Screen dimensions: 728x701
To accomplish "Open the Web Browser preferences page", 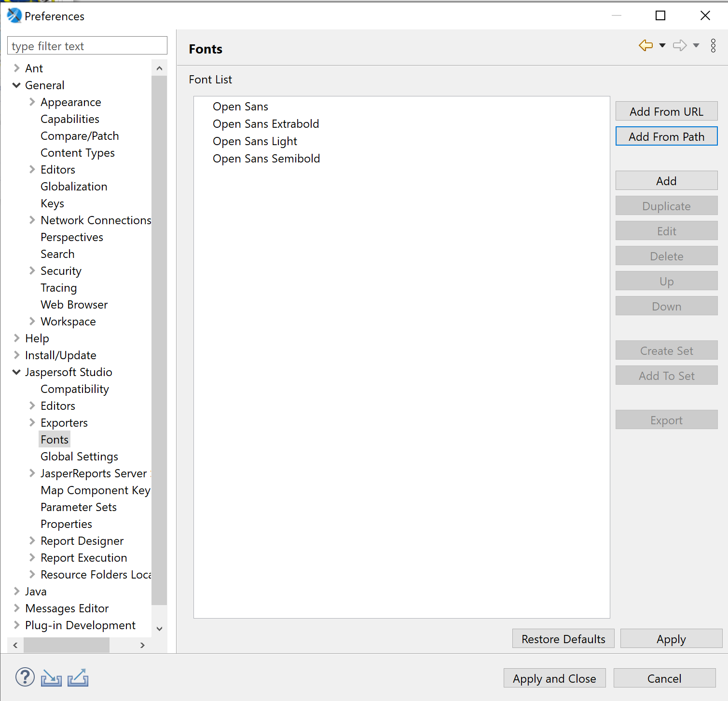I will [74, 305].
